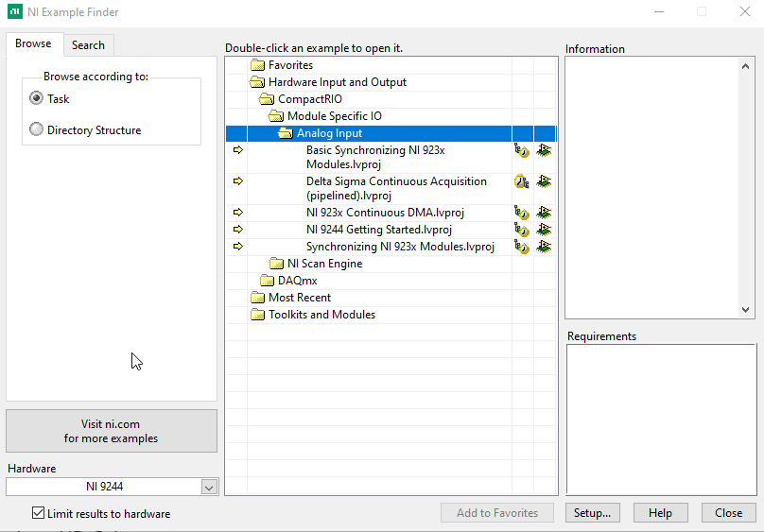Click Information panel scroll down arrow
The width and height of the screenshot is (764, 532).
point(745,310)
